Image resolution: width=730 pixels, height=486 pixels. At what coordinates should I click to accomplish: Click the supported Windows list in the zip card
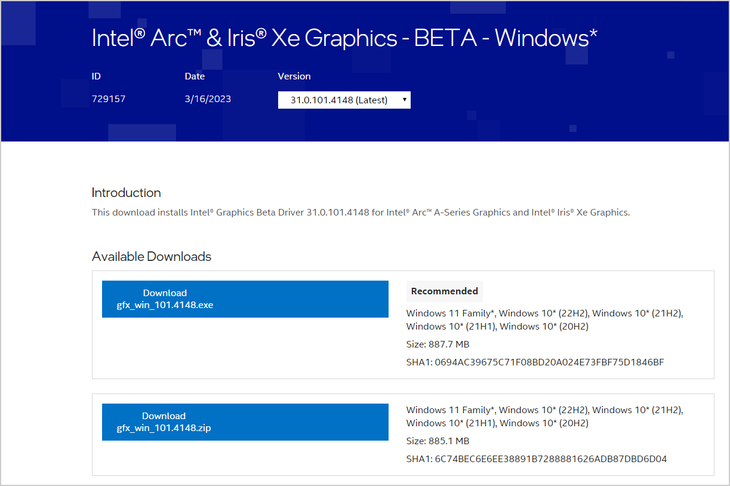tap(545, 417)
